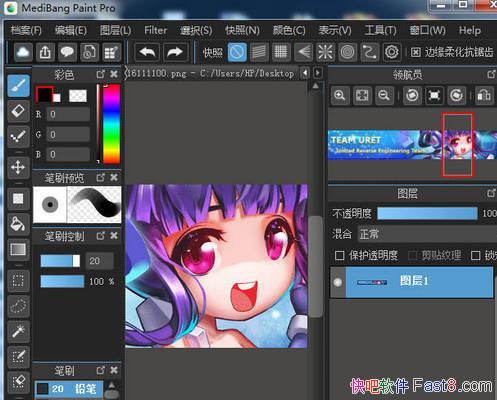Enable parallel lines snap
This screenshot has width=497, height=400.
tap(259, 52)
